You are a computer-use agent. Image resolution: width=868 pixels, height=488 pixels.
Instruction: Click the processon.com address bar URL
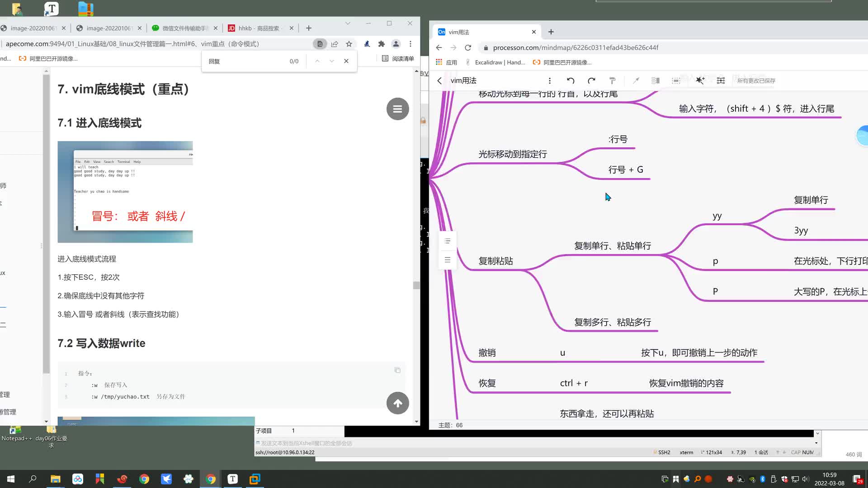pos(576,47)
